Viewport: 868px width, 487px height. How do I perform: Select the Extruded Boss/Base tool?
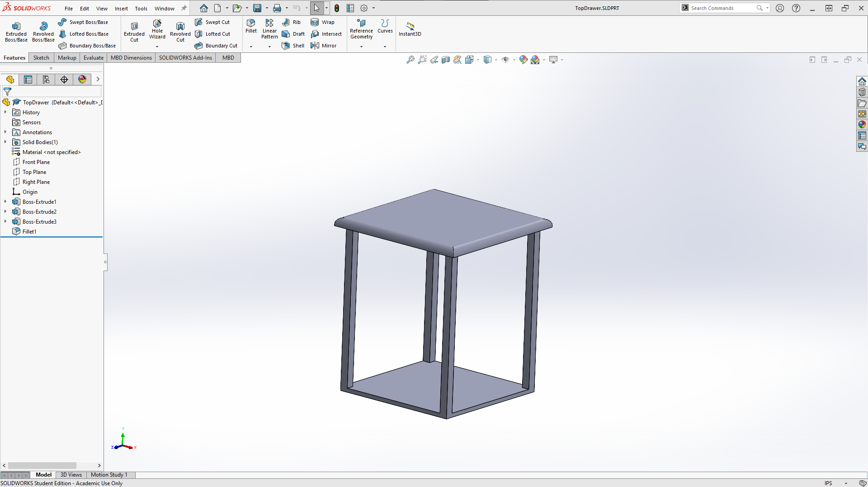[16, 31]
